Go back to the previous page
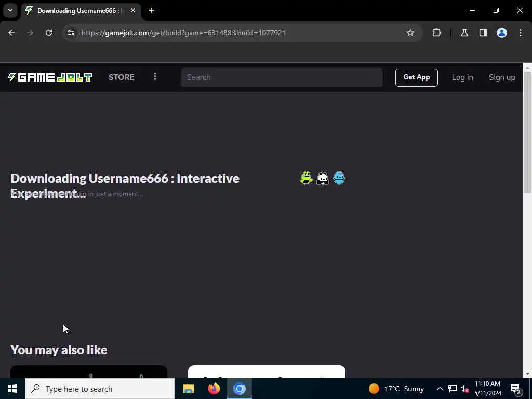This screenshot has width=532, height=399. 11,33
